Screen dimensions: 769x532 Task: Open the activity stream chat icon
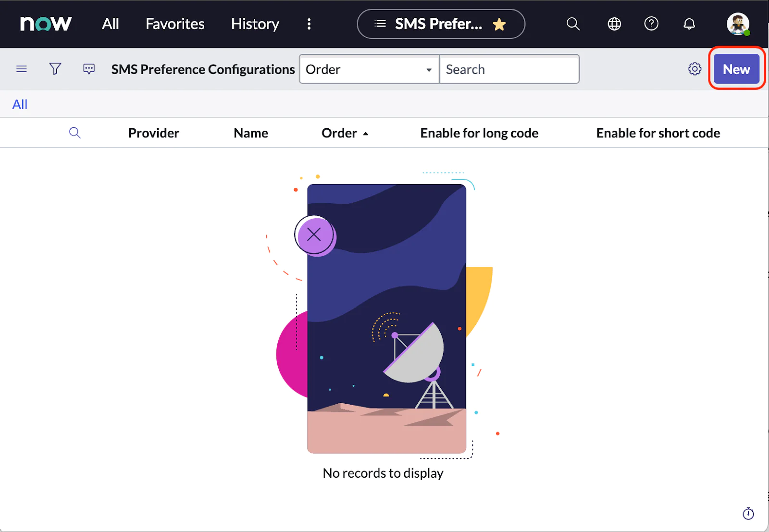click(89, 69)
